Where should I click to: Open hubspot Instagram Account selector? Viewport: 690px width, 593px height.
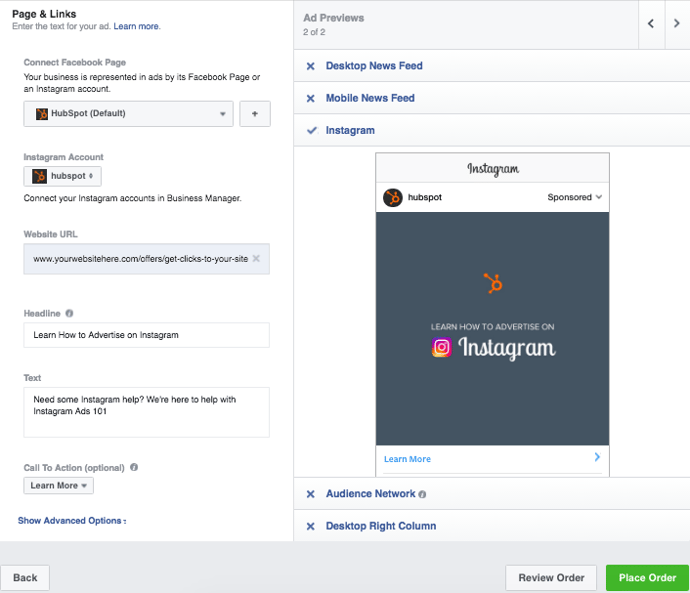coord(62,176)
